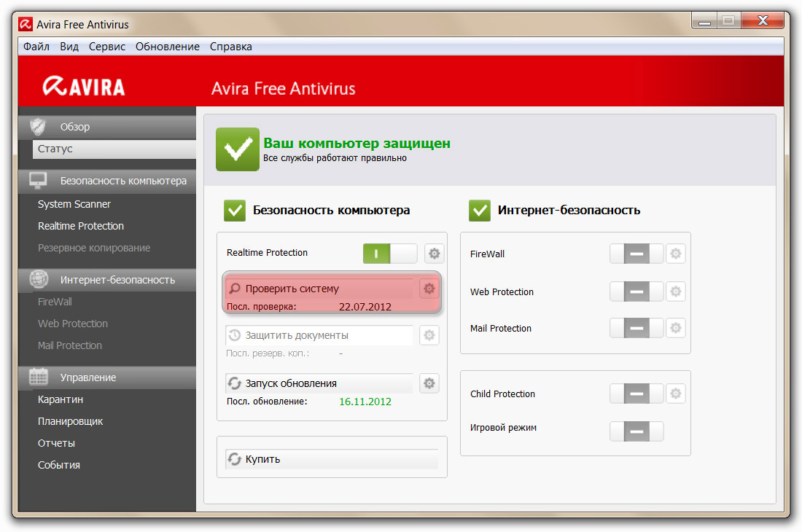The height and width of the screenshot is (532, 802).
Task: Click green checkmark next to Безопасность компьютера heading
Action: coord(235,211)
